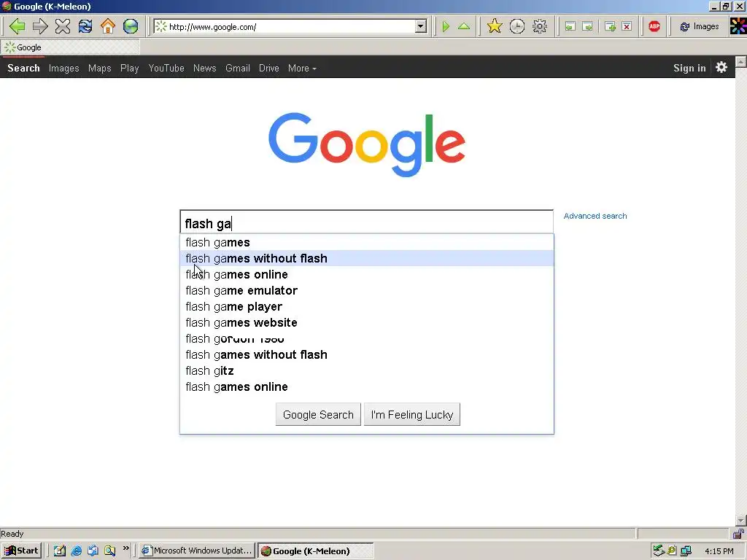Open Images in Google's top bar

point(64,68)
